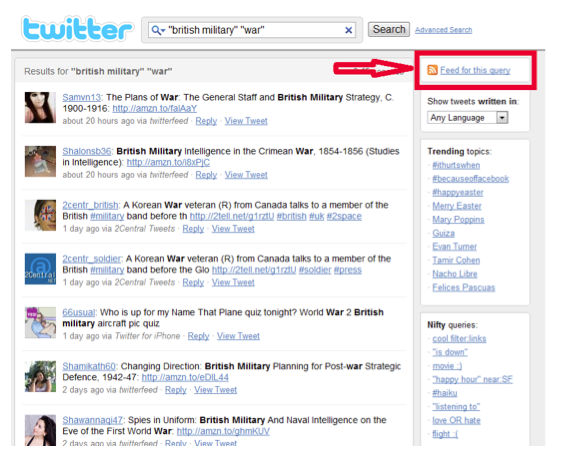The width and height of the screenshot is (565, 465).
Task: Open nifty query movie :)
Action: [x=447, y=366]
